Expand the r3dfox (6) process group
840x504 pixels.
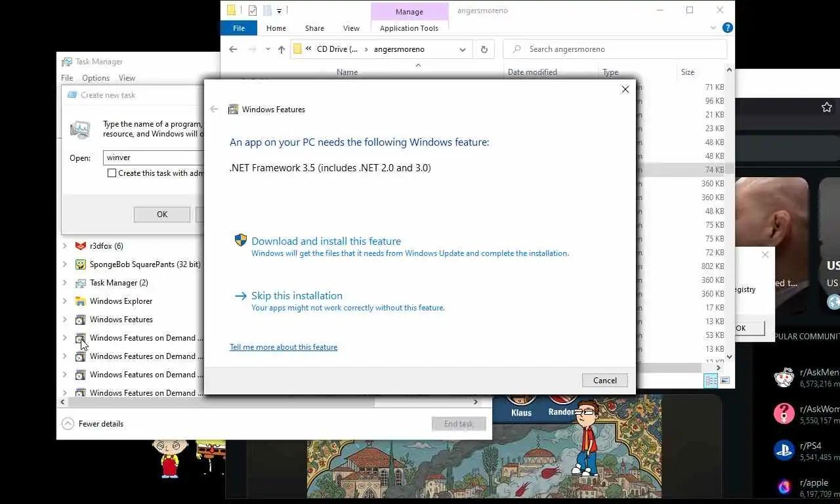(x=64, y=246)
